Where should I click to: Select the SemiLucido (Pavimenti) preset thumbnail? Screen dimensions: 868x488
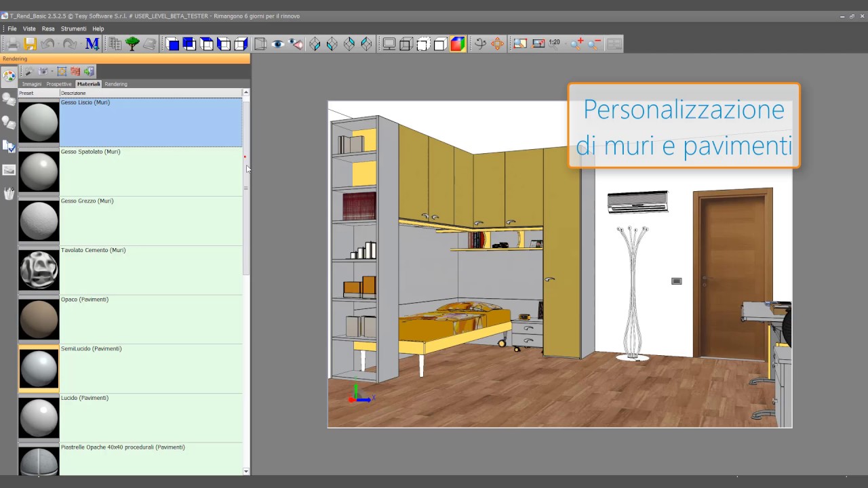pos(39,369)
